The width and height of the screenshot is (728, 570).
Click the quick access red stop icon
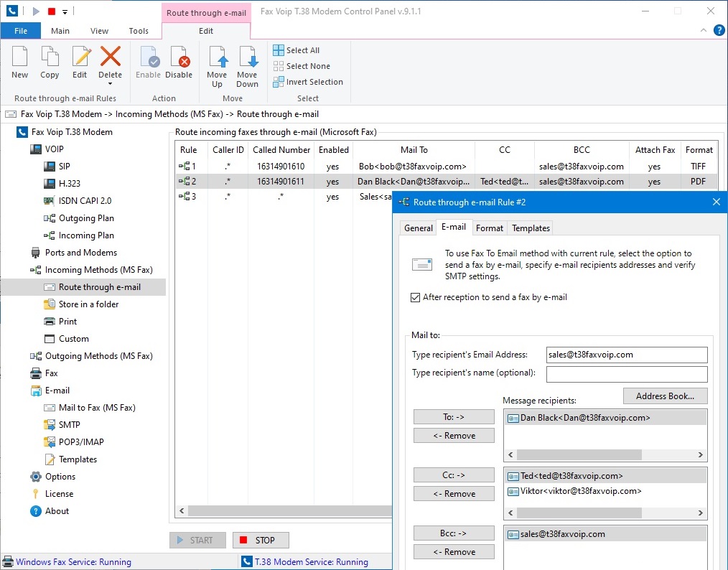[52, 11]
